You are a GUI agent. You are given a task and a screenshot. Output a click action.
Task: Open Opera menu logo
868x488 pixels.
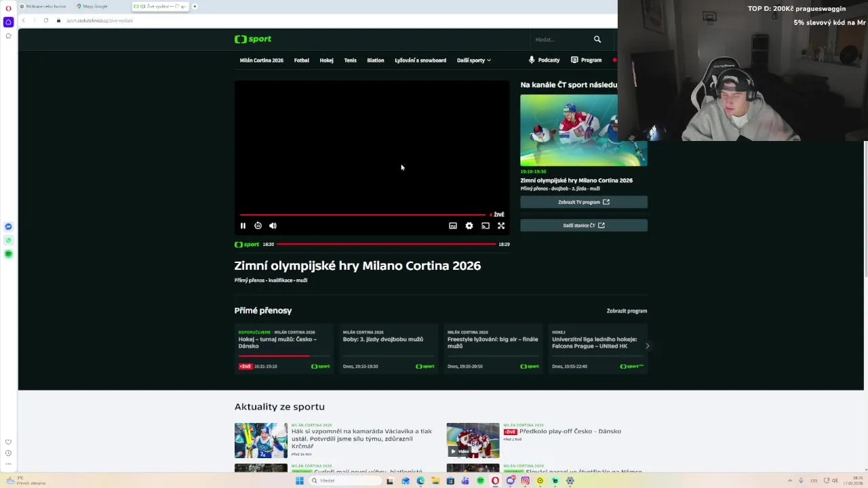point(8,7)
